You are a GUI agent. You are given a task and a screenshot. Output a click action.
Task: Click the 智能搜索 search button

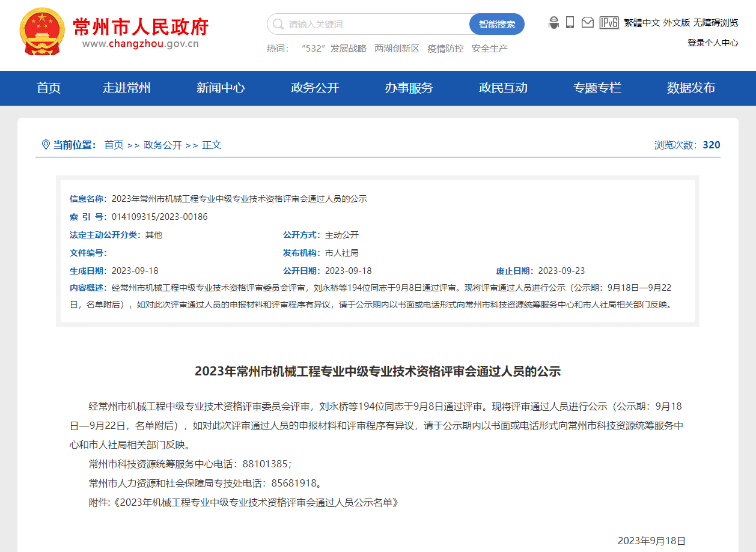click(x=496, y=25)
